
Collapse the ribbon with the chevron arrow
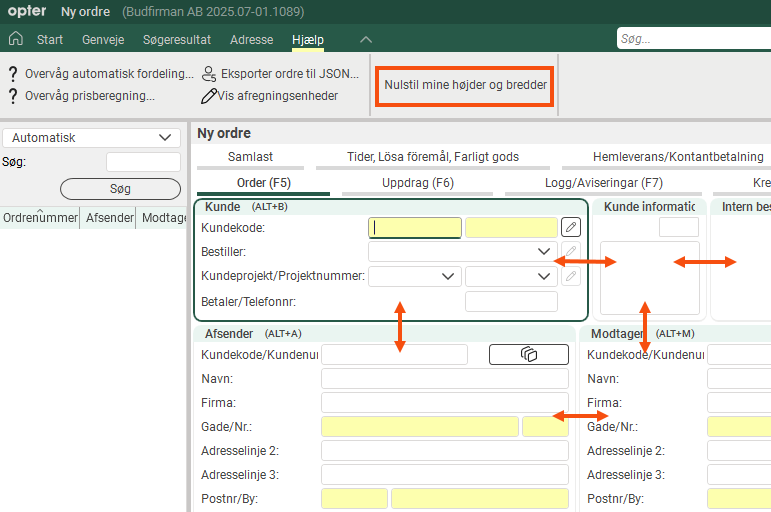click(366, 39)
